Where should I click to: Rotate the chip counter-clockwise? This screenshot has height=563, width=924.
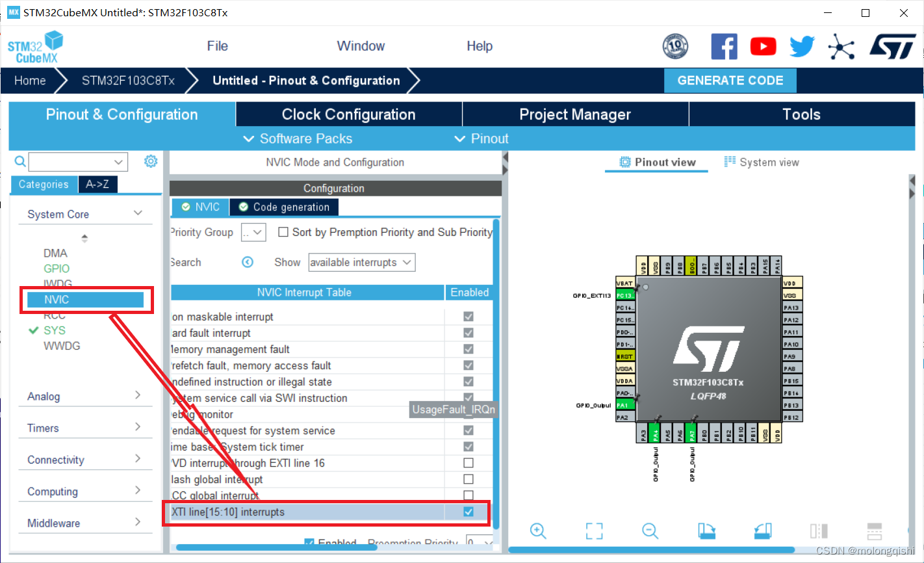pos(763,530)
